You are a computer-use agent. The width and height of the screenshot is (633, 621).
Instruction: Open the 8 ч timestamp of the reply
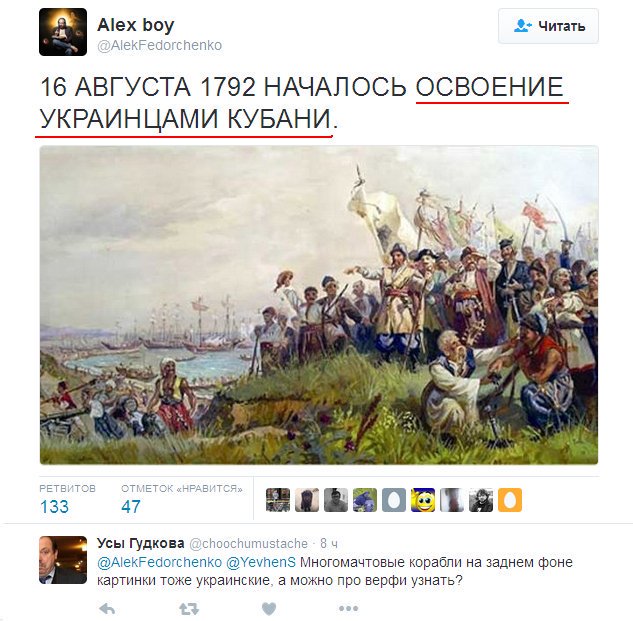tap(329, 544)
